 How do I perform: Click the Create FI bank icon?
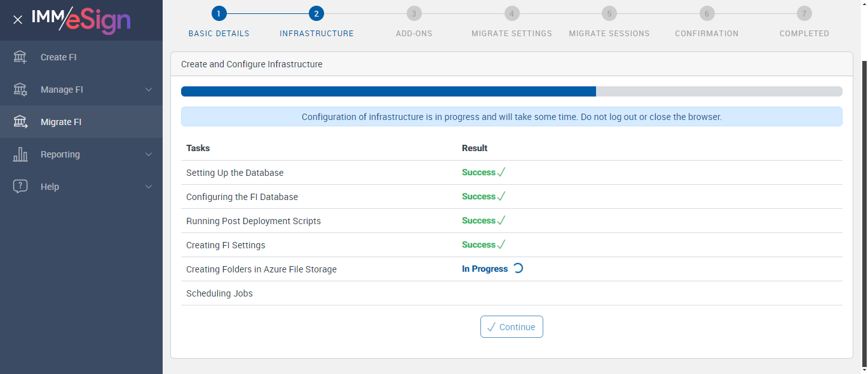pyautogui.click(x=20, y=57)
